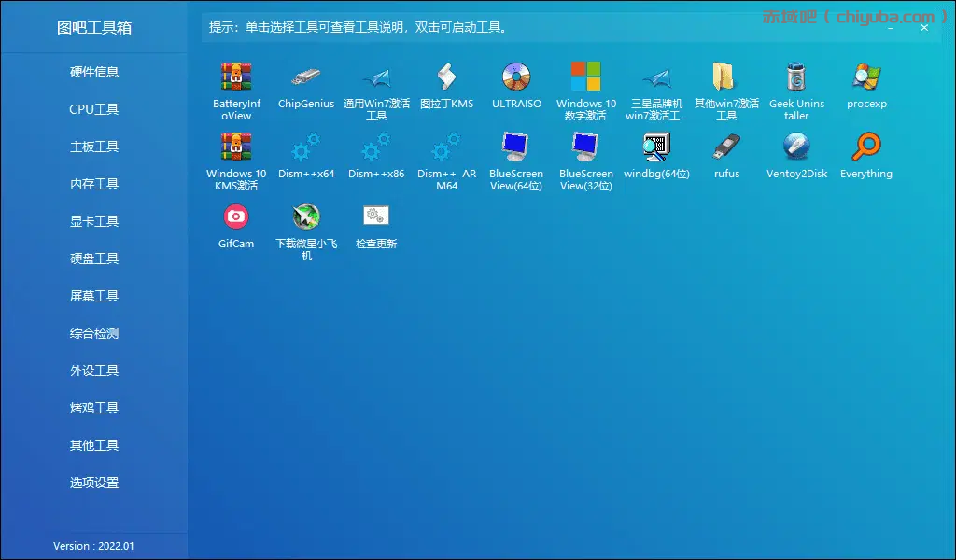This screenshot has width=956, height=560.
Task: Select the procexp tool icon
Action: click(x=866, y=77)
